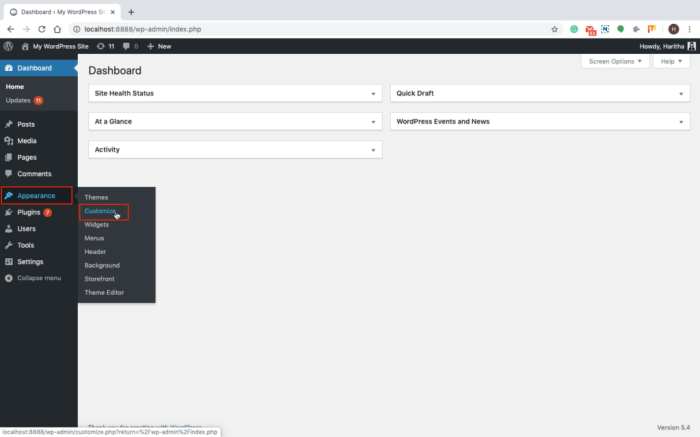Select Theme Editor in Appearance submenu

[104, 292]
